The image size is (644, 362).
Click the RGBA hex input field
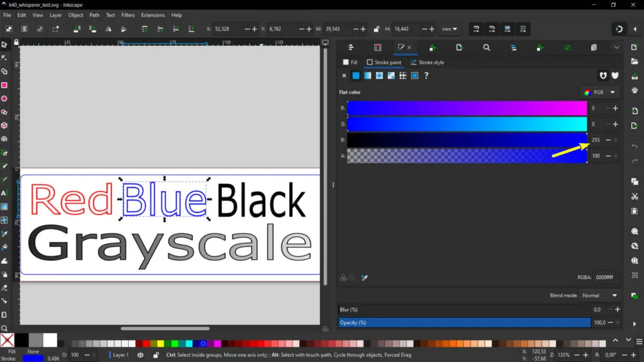pos(605,277)
